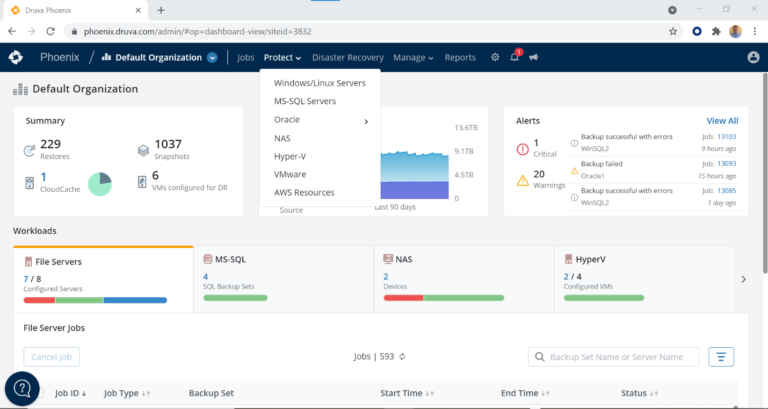The width and height of the screenshot is (768, 409).
Task: Open the Manage dropdown menu
Action: [413, 57]
